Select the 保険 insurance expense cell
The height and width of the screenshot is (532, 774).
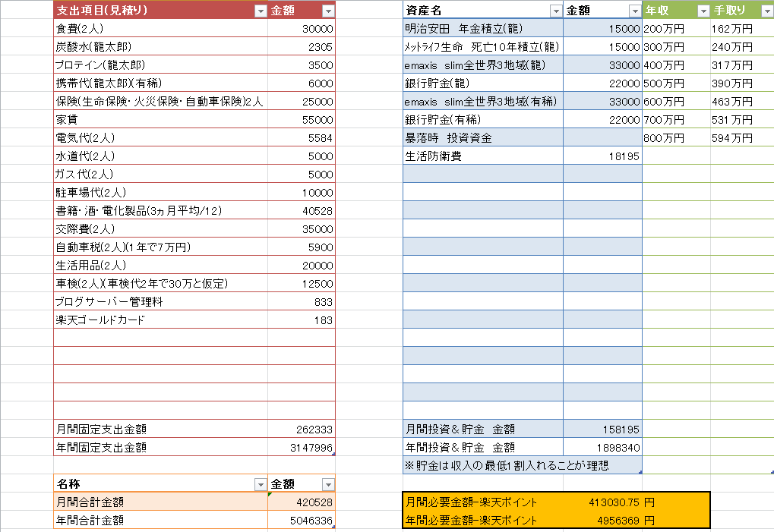pyautogui.click(x=160, y=102)
